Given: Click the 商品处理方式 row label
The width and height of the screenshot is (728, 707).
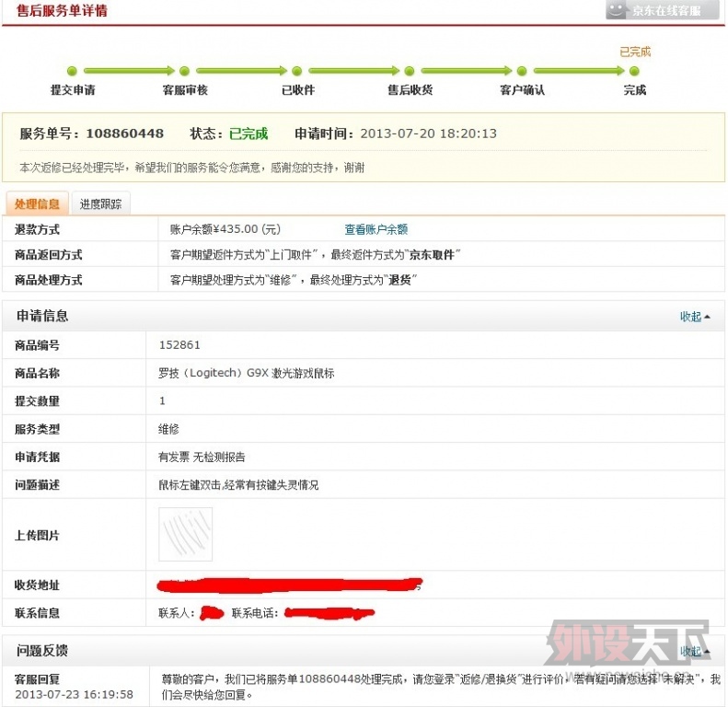Looking at the screenshot, I should (48, 280).
